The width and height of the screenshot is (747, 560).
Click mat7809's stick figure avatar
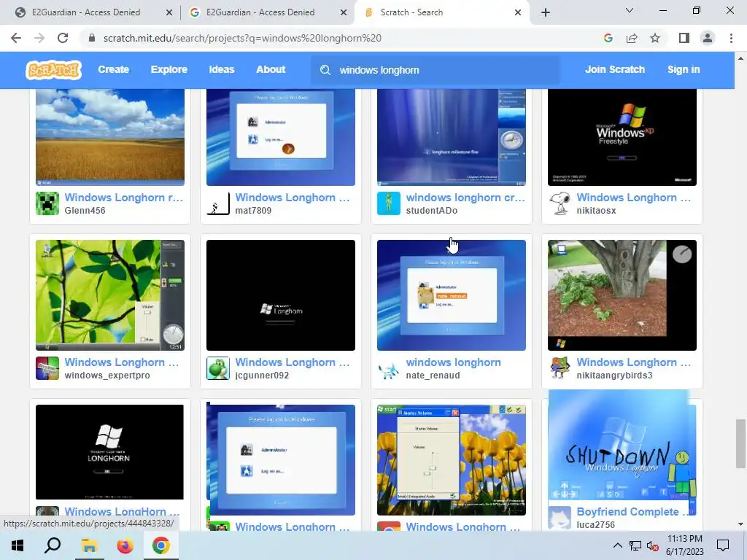coord(218,203)
